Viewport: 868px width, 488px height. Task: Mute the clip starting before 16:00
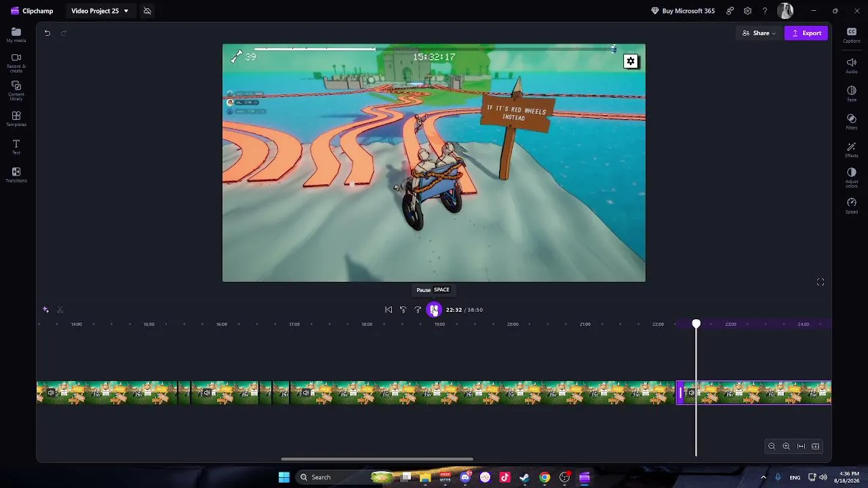point(207,392)
